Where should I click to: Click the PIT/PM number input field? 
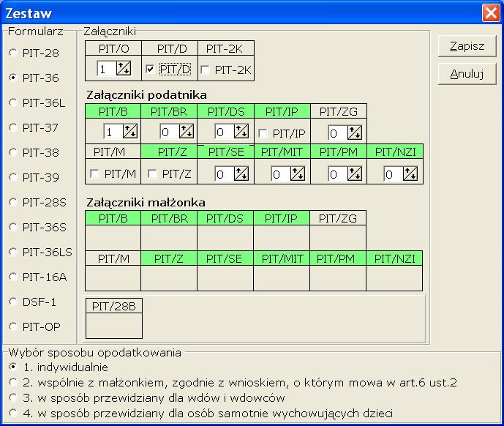pos(337,173)
